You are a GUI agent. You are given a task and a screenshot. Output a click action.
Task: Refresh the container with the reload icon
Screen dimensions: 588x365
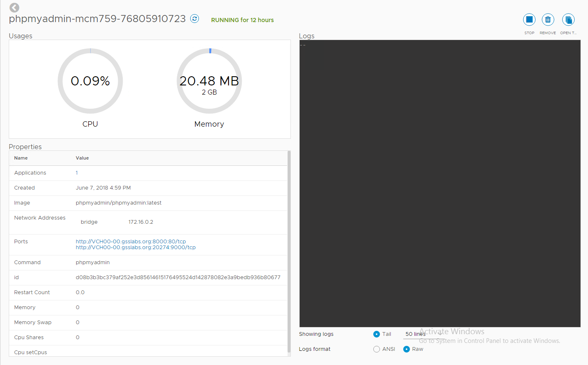194,19
